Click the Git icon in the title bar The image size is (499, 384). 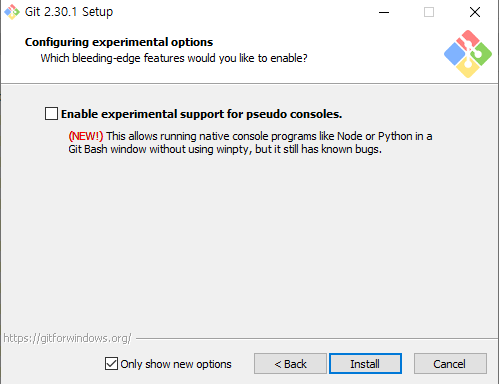(12, 12)
